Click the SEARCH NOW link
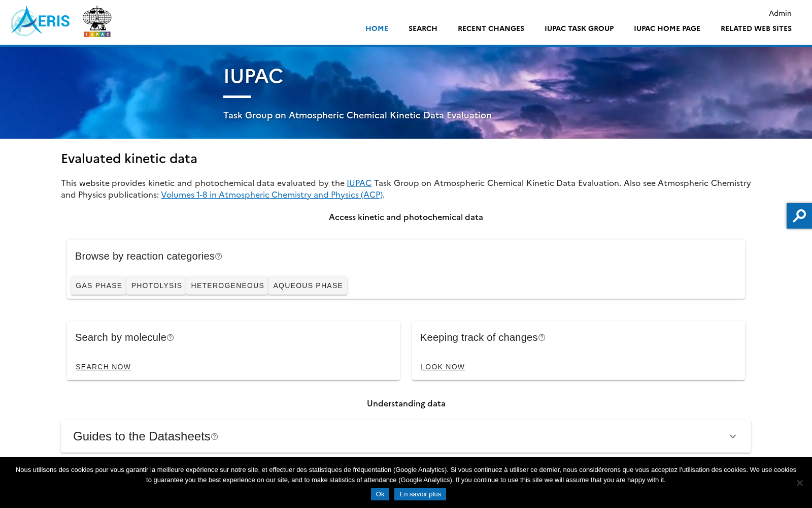 point(103,367)
